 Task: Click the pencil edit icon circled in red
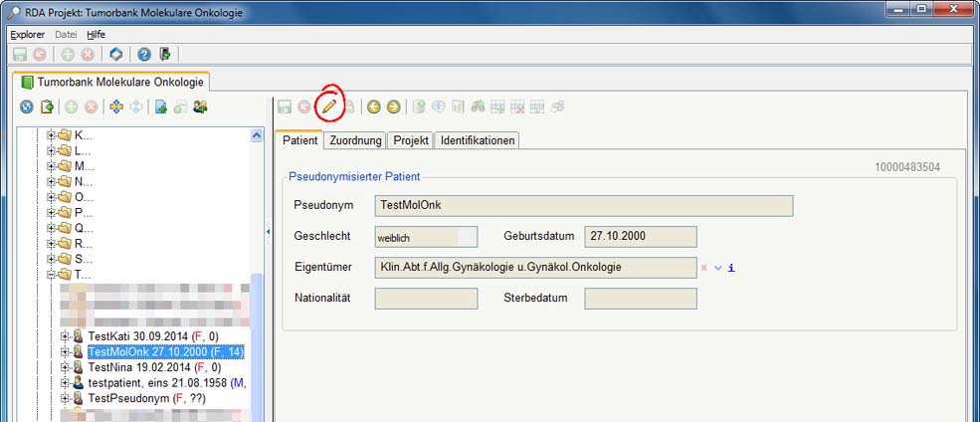(328, 106)
